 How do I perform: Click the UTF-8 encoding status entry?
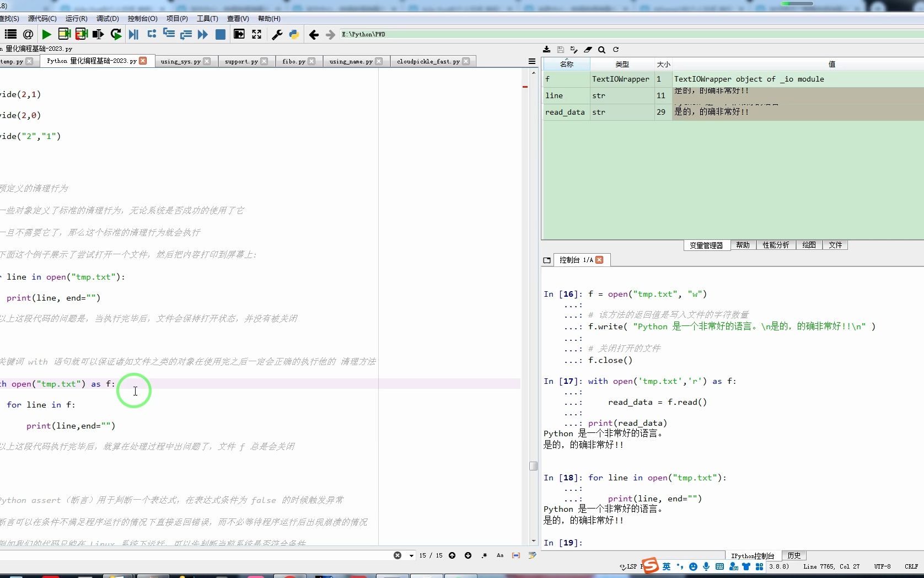pyautogui.click(x=882, y=566)
